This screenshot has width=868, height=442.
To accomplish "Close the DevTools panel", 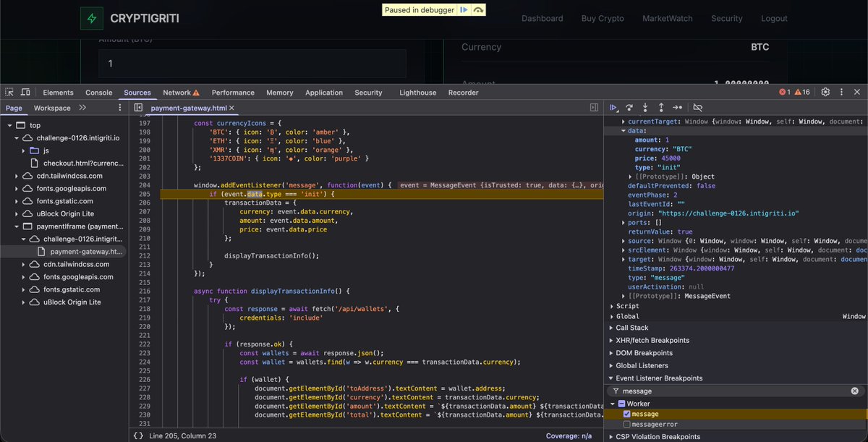I will [x=858, y=92].
